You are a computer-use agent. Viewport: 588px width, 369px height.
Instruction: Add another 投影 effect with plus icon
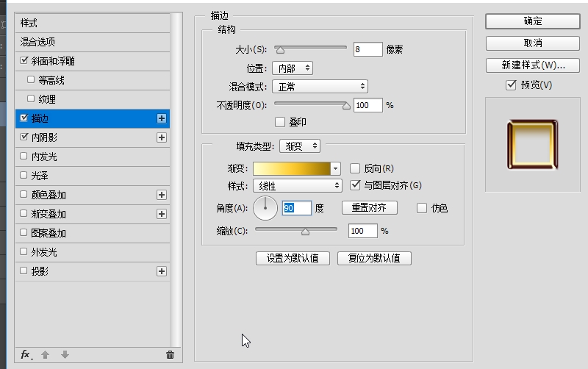(162, 271)
